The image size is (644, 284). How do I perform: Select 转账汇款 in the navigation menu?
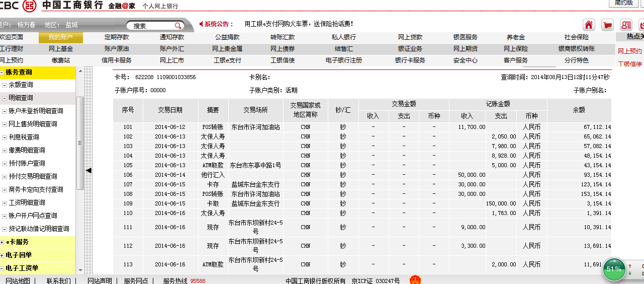[283, 37]
